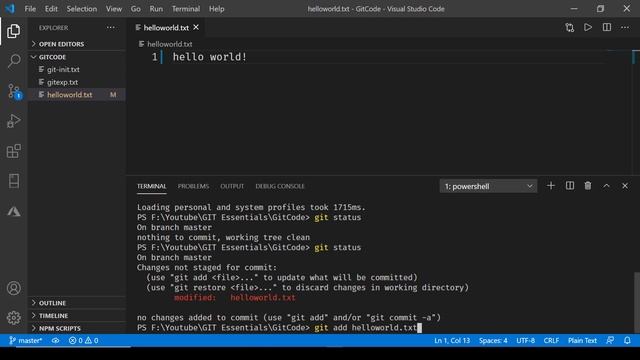Viewport: 640px width, 360px height.
Task: Open errors and warnings count in status bar
Action: pos(83,340)
